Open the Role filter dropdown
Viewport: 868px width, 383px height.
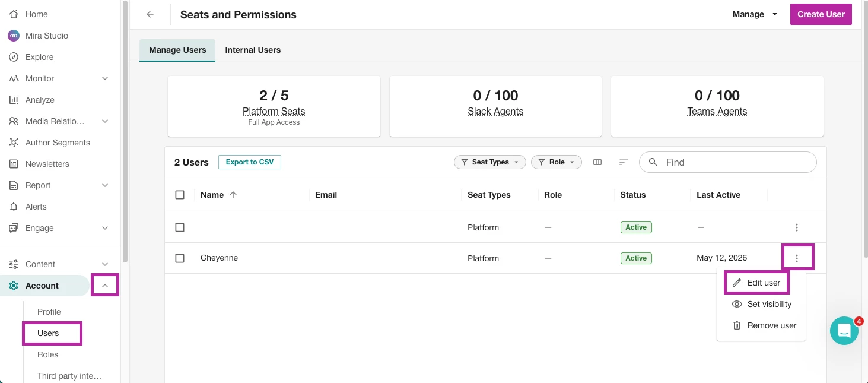point(556,162)
